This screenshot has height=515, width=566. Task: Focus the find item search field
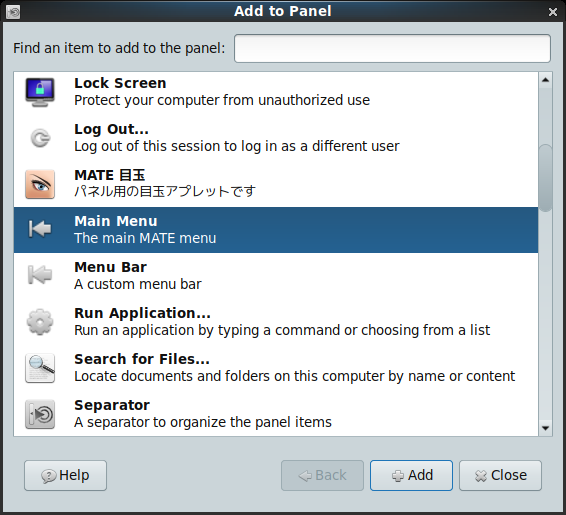tap(392, 48)
